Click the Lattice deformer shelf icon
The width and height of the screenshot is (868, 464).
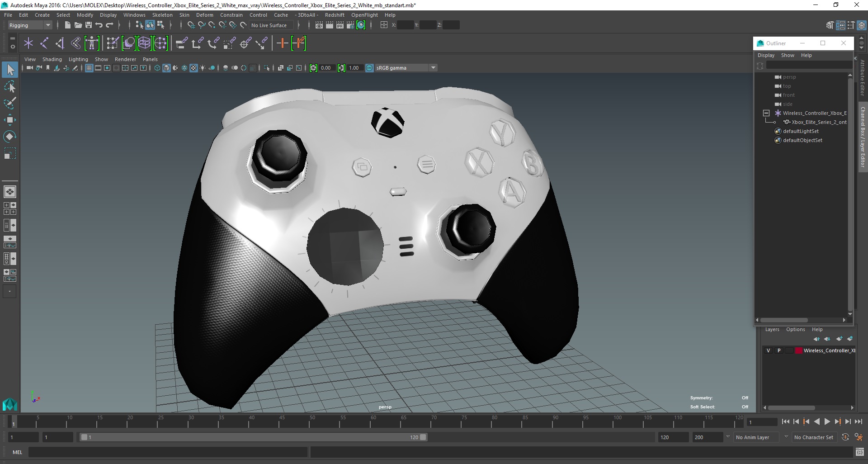pos(144,43)
